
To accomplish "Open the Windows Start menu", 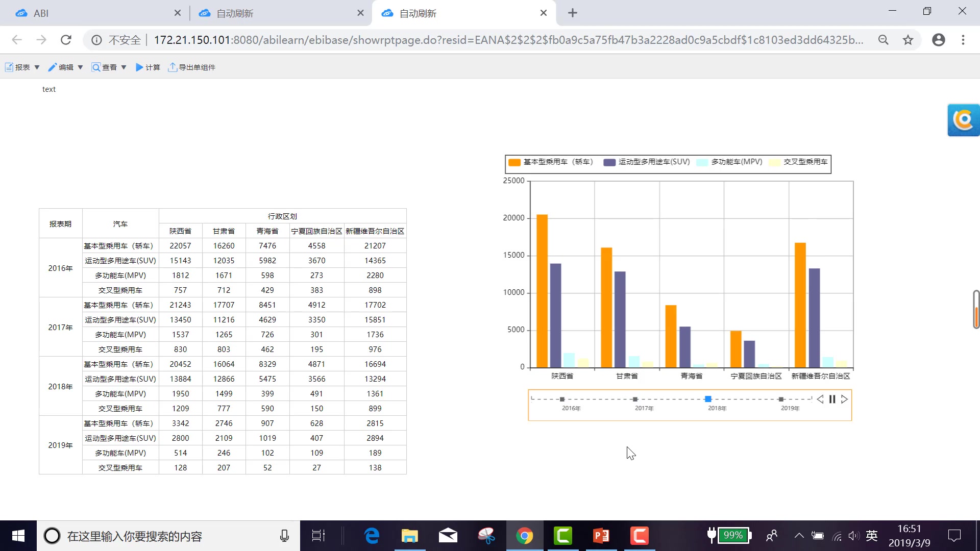I will click(x=18, y=536).
